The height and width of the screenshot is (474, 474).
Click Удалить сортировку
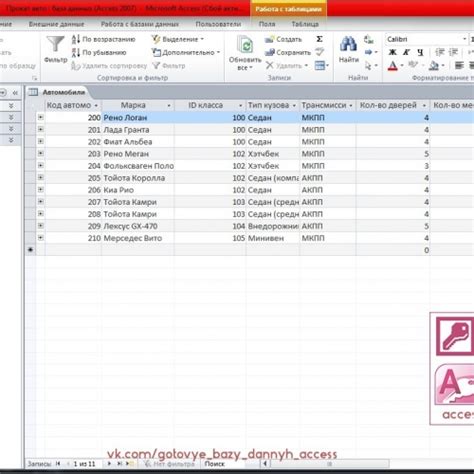109,66
